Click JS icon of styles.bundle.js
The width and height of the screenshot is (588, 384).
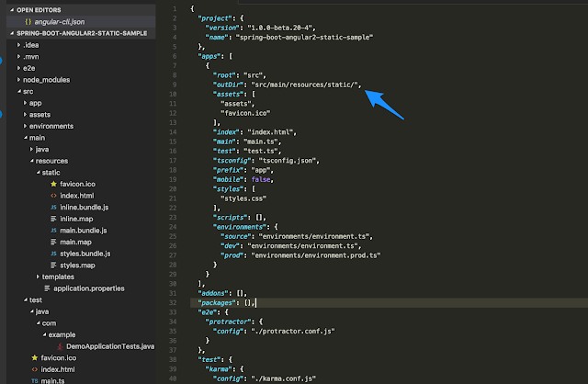coord(53,254)
